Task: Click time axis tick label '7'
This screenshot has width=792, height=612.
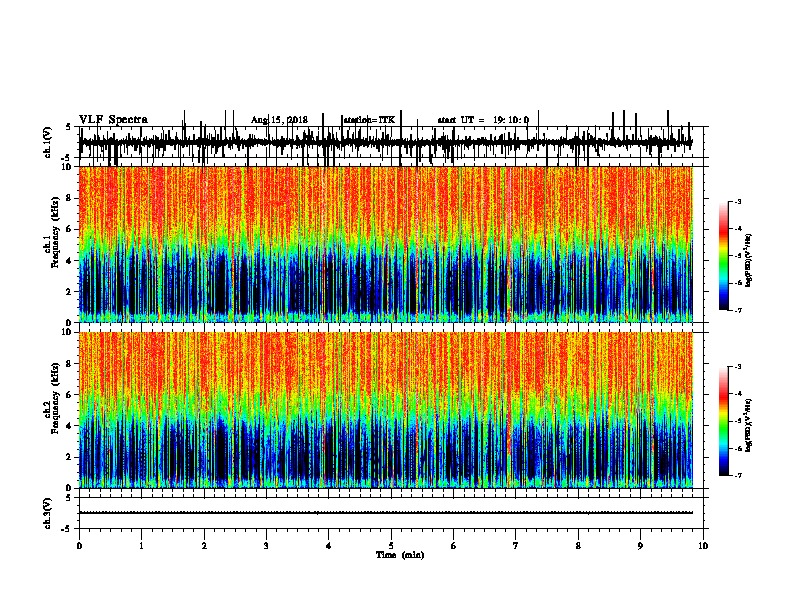Action: click(x=516, y=546)
